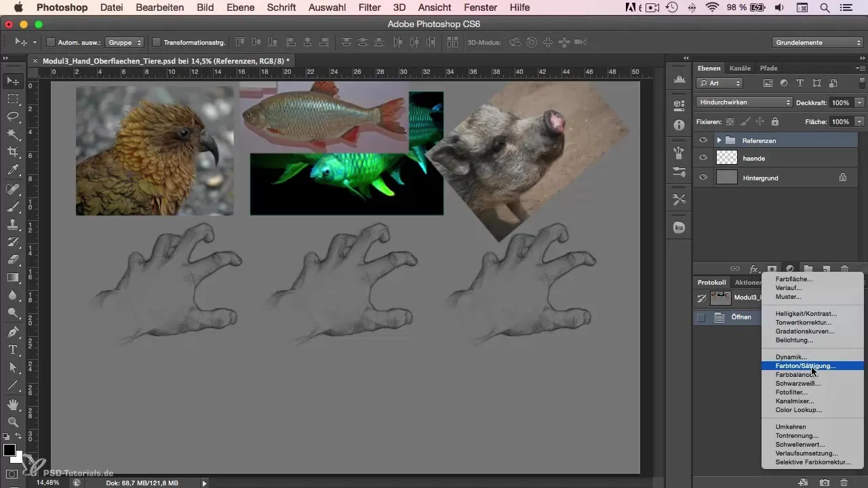This screenshot has width=868, height=488.
Task: Select the Clone Stamp tool
Action: pos(13,224)
